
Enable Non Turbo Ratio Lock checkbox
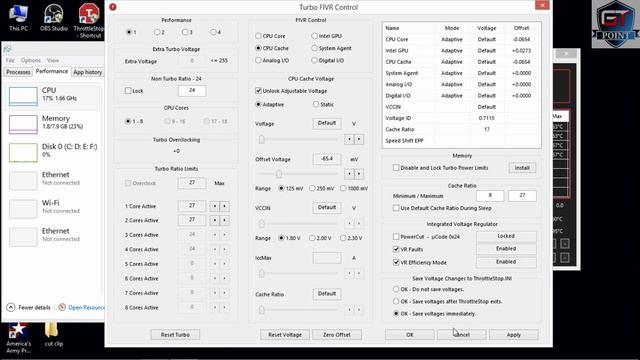[x=128, y=91]
